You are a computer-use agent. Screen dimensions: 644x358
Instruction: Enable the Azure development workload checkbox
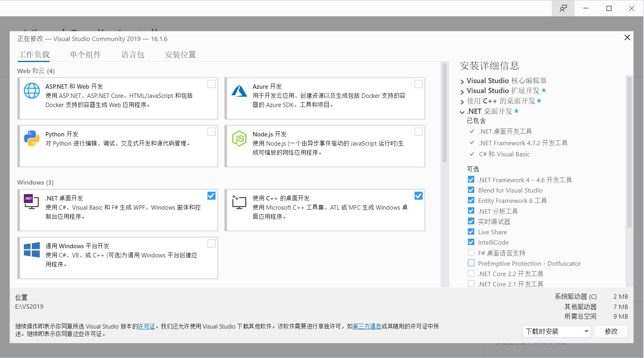point(419,84)
